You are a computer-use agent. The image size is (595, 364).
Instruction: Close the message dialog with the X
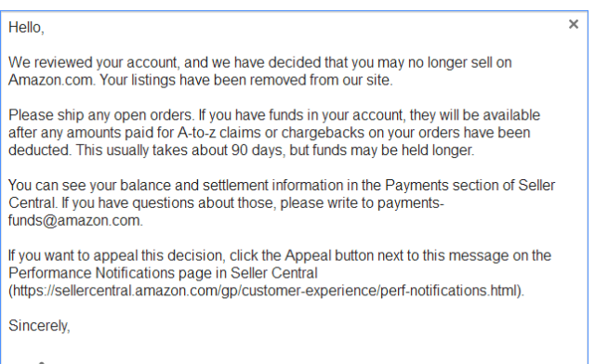[574, 24]
